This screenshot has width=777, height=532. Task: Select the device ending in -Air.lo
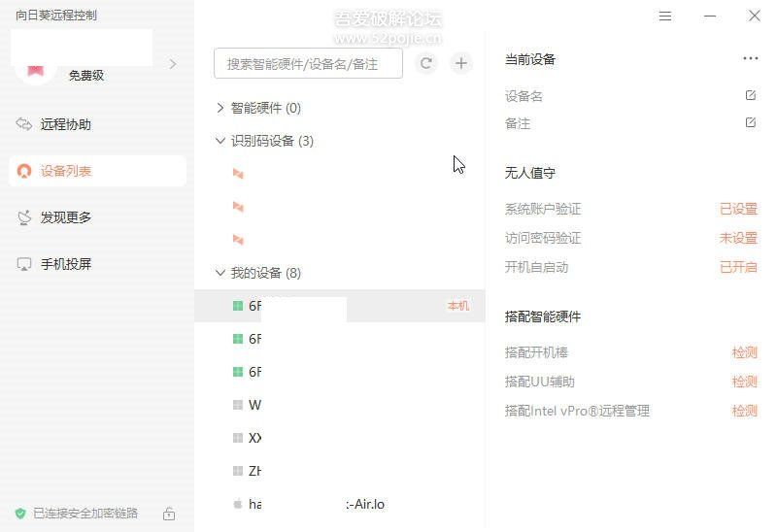340,504
